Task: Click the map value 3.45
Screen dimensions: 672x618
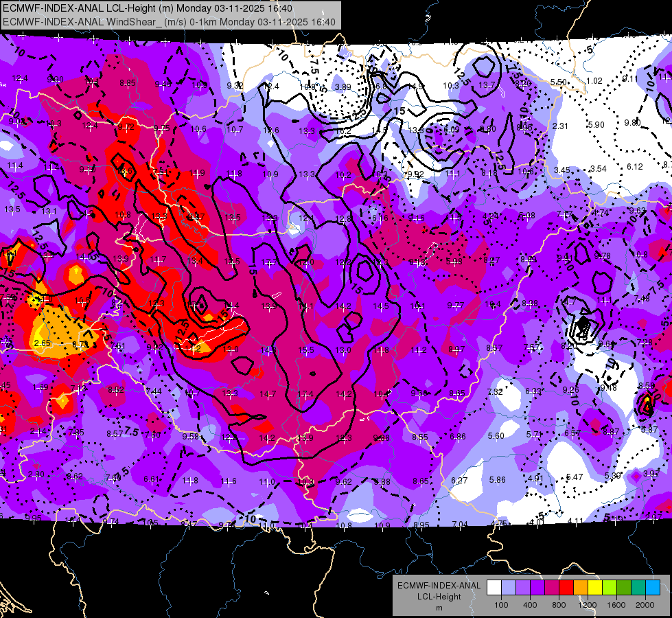Action: pos(562,170)
